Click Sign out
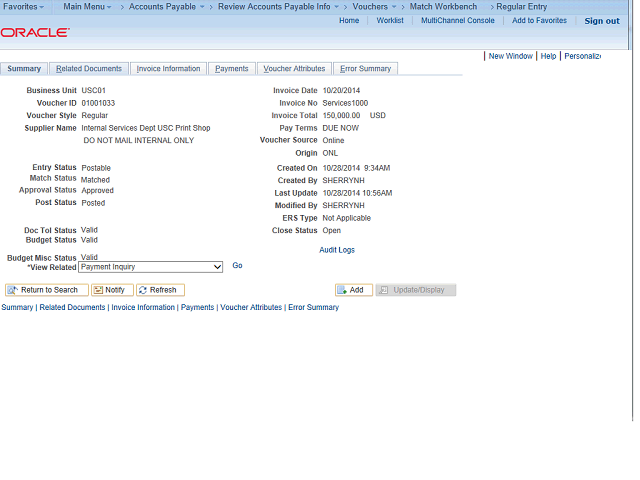This screenshot has height=480, width=640. [602, 21]
